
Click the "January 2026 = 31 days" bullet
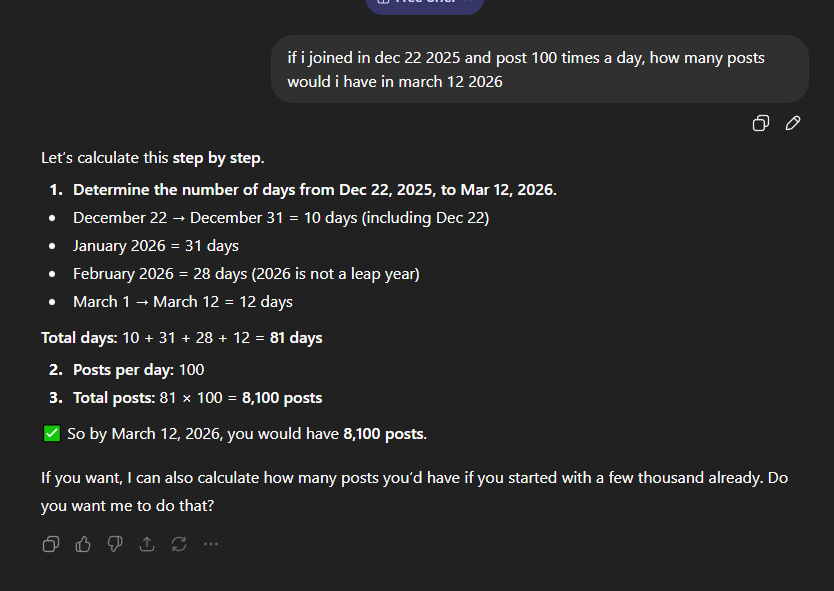click(x=155, y=246)
